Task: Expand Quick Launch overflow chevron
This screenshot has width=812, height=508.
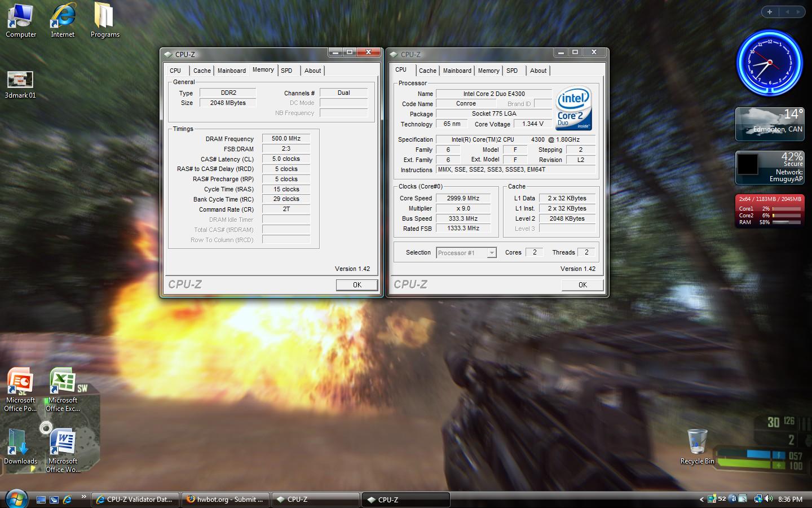Action: click(84, 497)
